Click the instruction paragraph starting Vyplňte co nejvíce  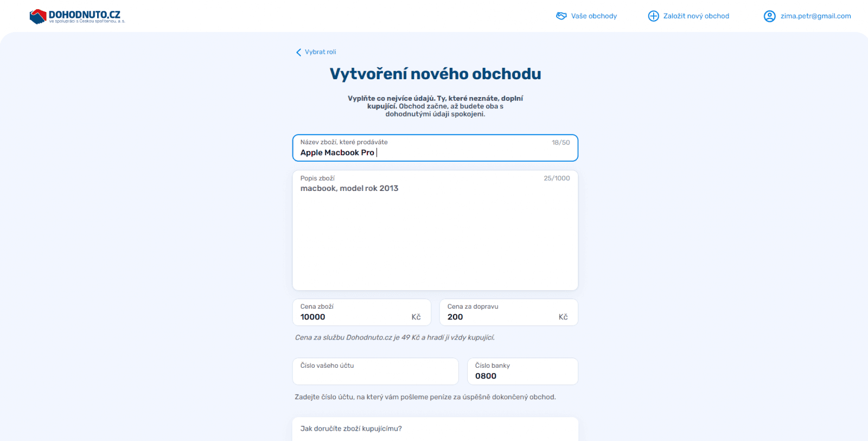tap(435, 106)
